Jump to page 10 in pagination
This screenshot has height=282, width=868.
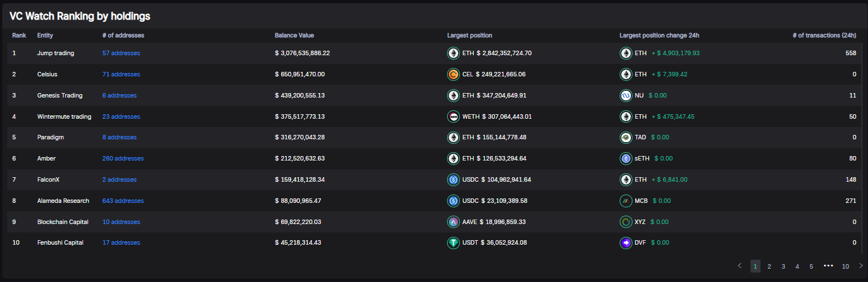(845, 266)
